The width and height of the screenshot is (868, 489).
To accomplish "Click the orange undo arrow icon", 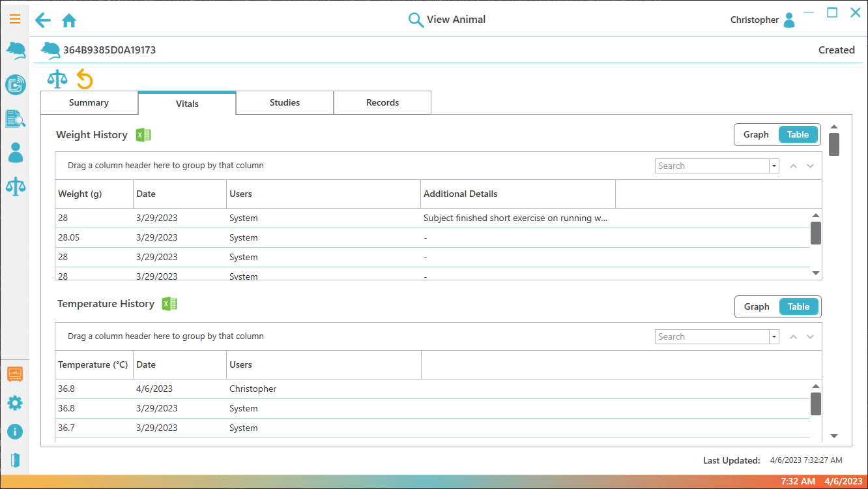I will (85, 79).
